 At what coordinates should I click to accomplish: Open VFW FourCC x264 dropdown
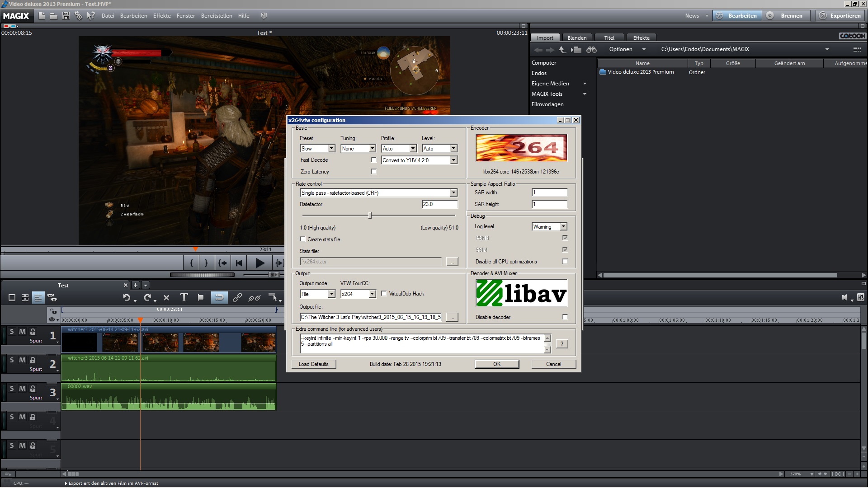click(358, 294)
